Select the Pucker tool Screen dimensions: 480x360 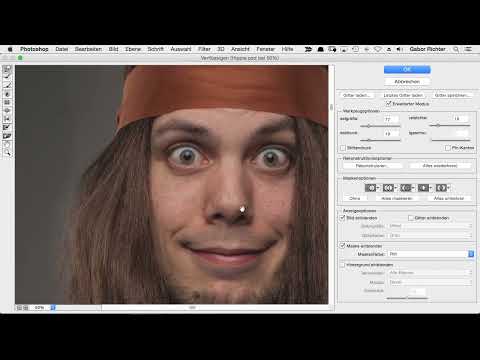click(7, 103)
